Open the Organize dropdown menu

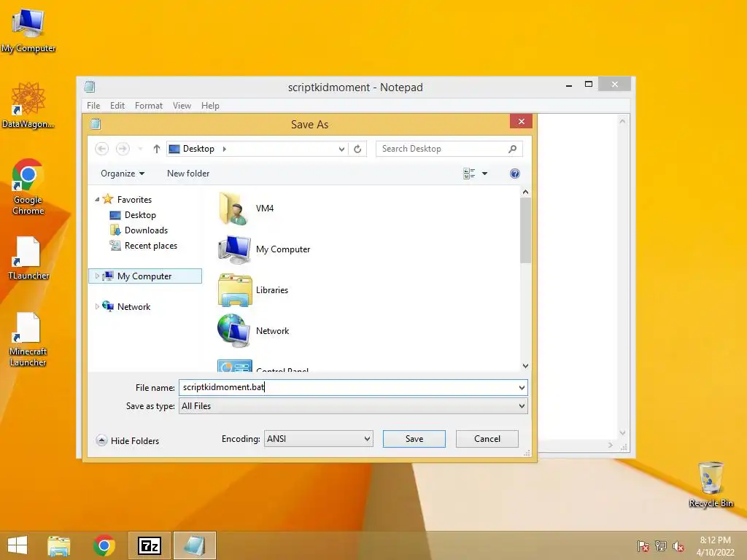point(123,174)
